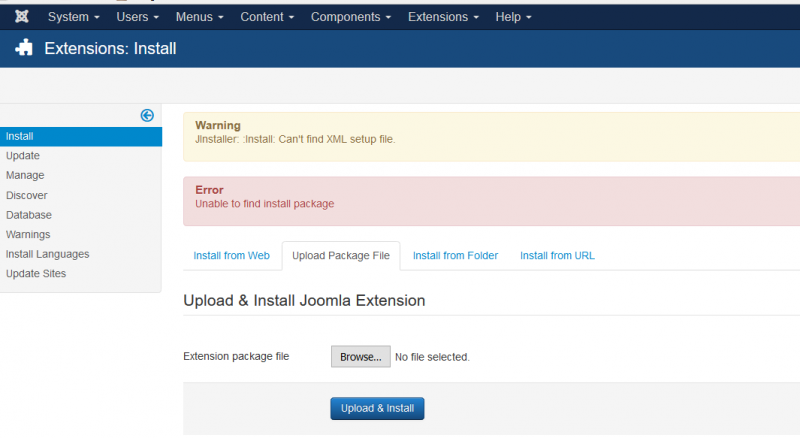Click the Browse... file button
Image resolution: width=800 pixels, height=438 pixels.
tap(361, 357)
